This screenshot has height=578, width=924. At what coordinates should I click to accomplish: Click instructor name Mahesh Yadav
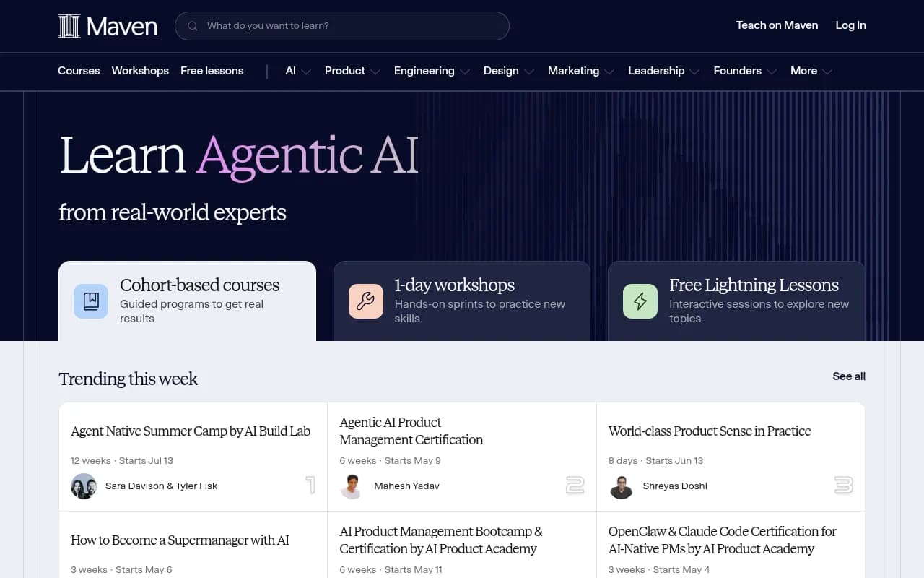[406, 486]
